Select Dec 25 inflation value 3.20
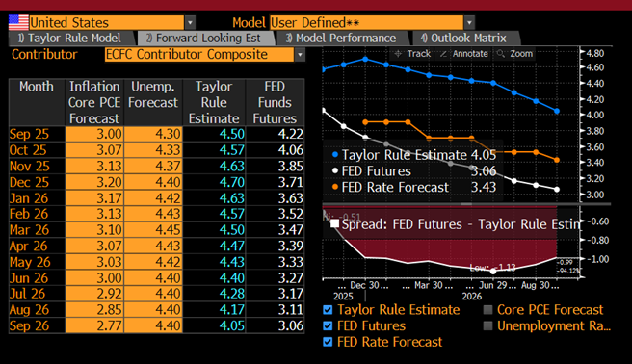Image resolution: width=632 pixels, height=364 pixels. point(94,182)
